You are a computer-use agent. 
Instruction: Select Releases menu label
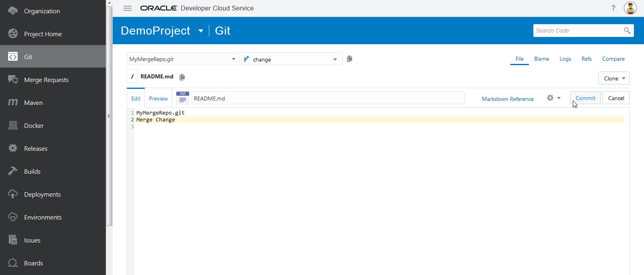pos(35,148)
